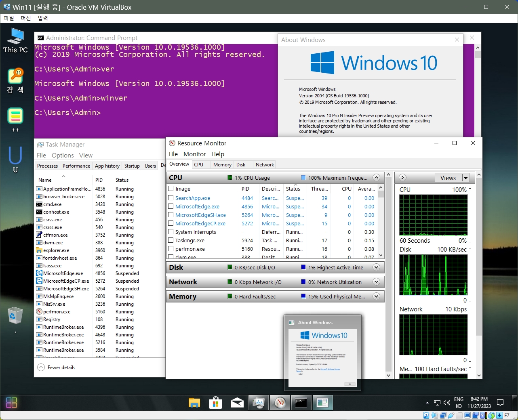518x420 pixels.
Task: Collapse the graphs pane arrow button
Action: click(x=402, y=178)
